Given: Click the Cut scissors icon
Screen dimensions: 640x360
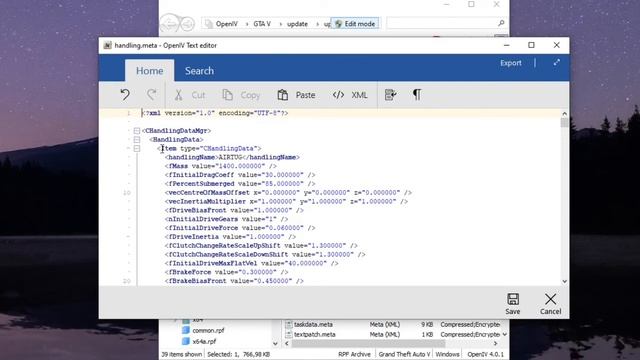Looking at the screenshot, I should coord(178,95).
